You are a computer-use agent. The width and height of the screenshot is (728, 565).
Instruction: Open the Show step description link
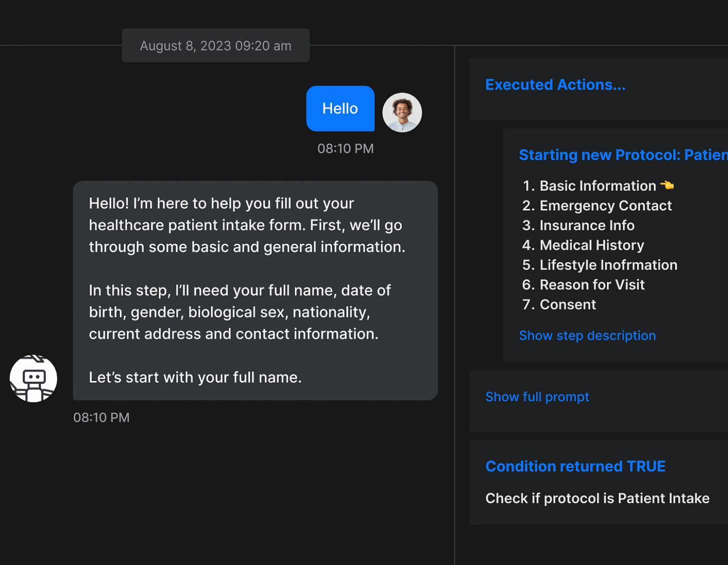pos(587,335)
